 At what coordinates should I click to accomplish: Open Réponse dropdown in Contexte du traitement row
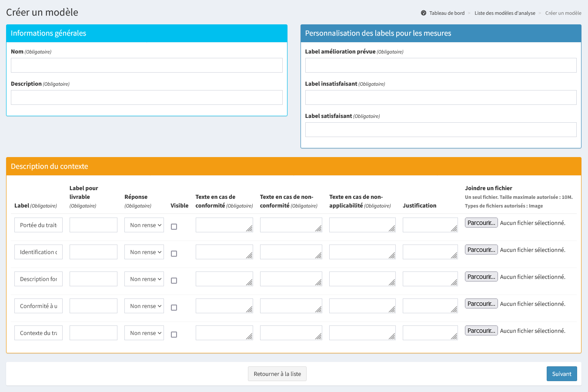coord(144,333)
